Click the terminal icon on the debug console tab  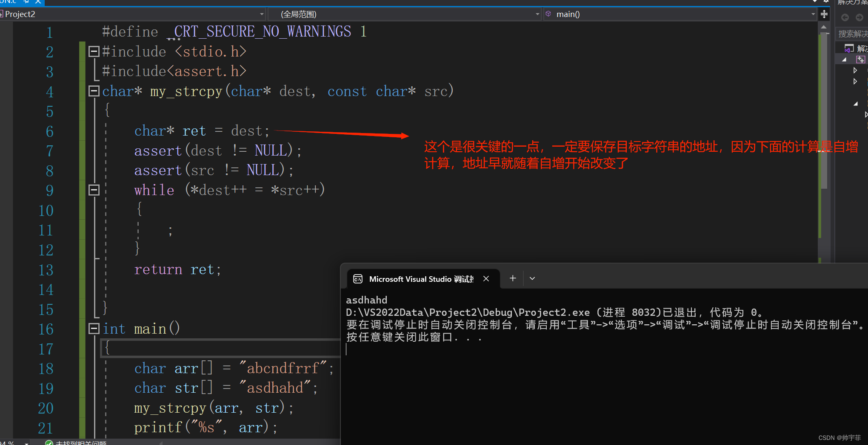(358, 279)
